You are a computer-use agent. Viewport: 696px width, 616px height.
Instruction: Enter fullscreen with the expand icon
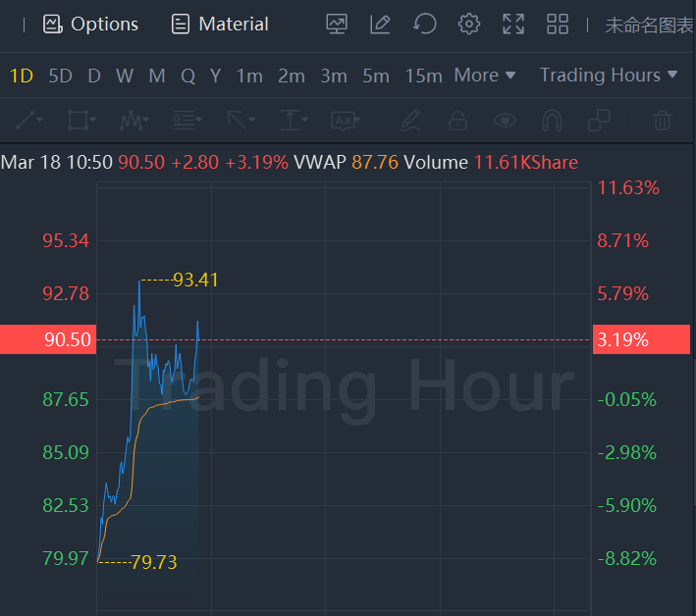tap(513, 25)
